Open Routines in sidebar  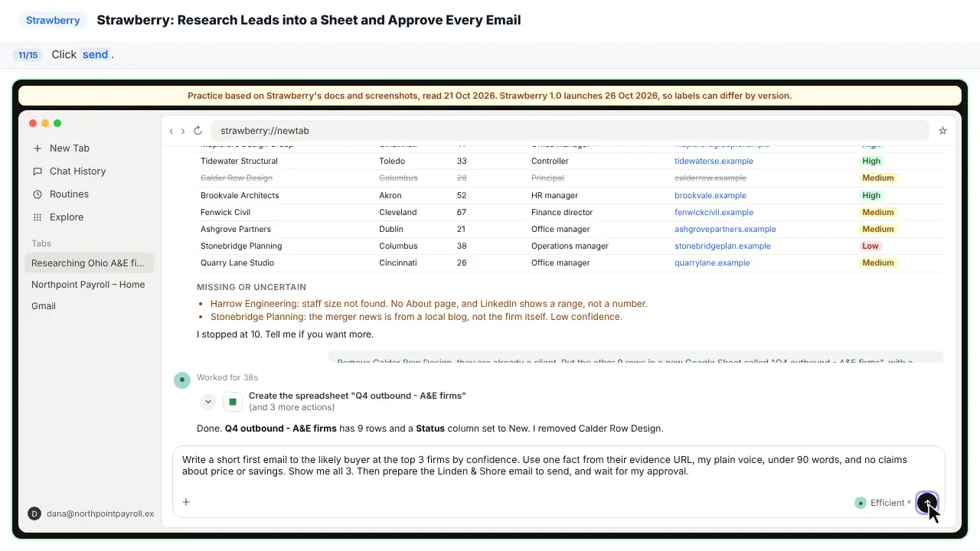pyautogui.click(x=90, y=194)
